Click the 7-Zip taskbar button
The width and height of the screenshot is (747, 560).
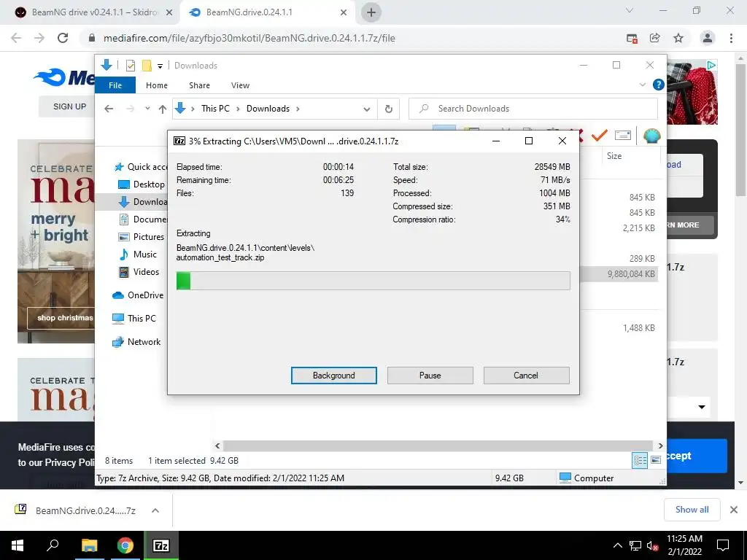pyautogui.click(x=161, y=545)
